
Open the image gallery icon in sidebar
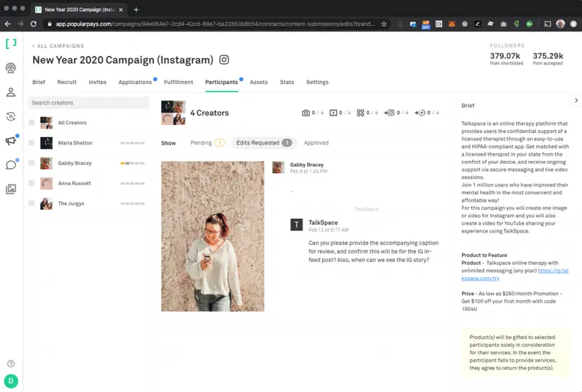(x=11, y=190)
